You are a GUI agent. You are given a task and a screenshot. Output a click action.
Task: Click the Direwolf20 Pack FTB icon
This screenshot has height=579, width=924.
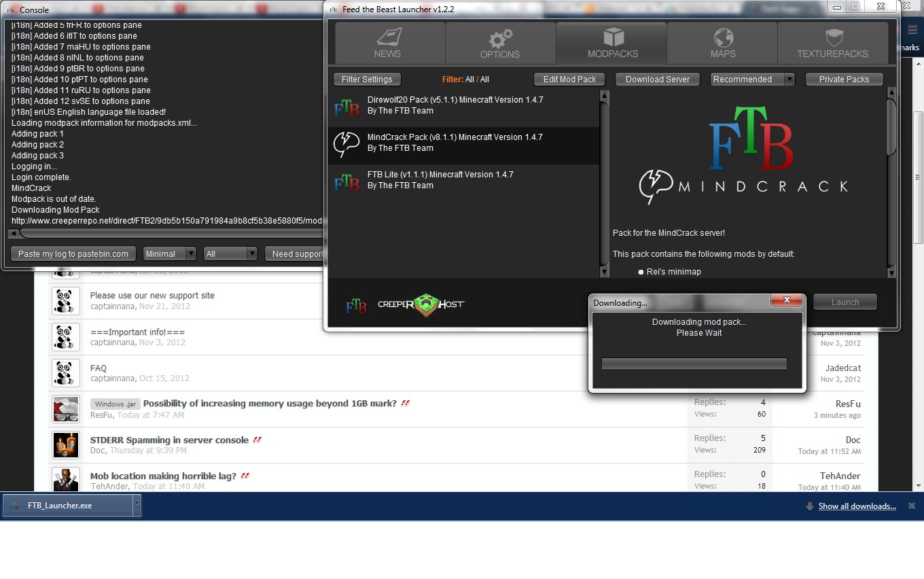pos(346,108)
